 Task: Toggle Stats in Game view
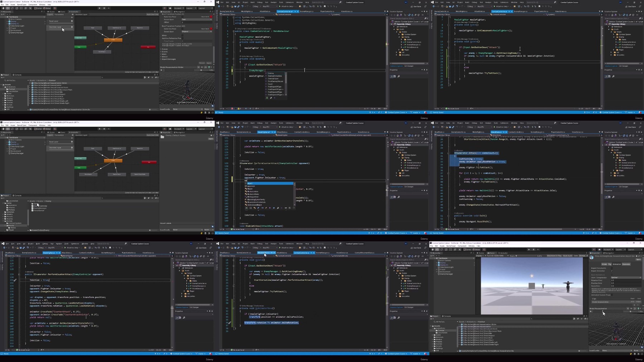tap(576, 256)
